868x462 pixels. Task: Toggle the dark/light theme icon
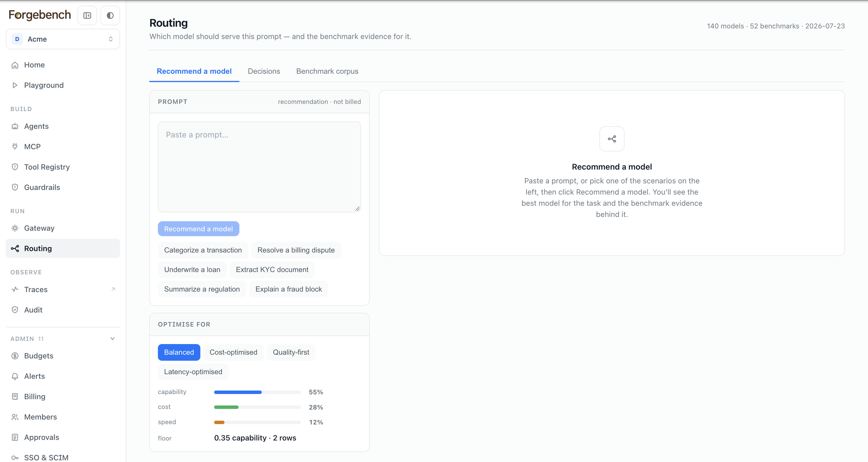[110, 15]
